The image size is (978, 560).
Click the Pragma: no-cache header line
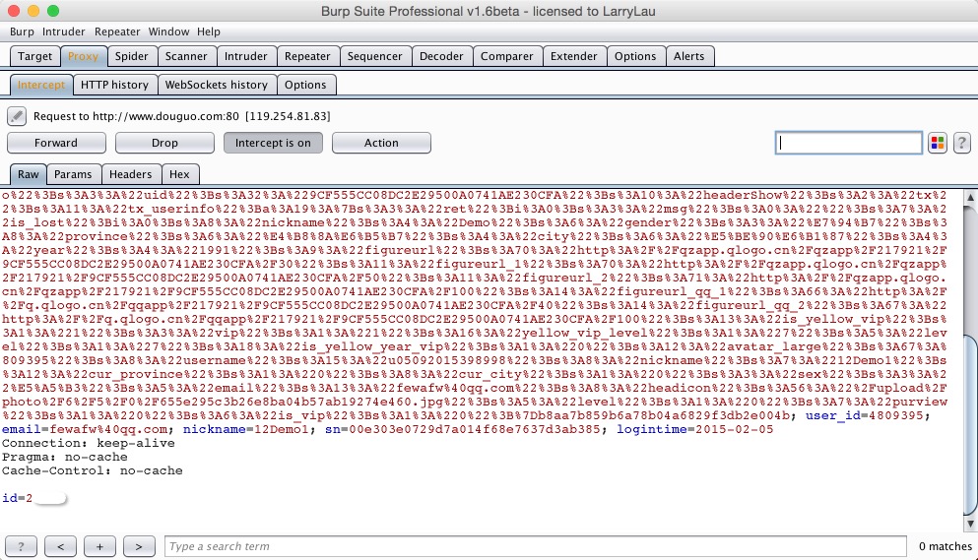pyautogui.click(x=65, y=457)
